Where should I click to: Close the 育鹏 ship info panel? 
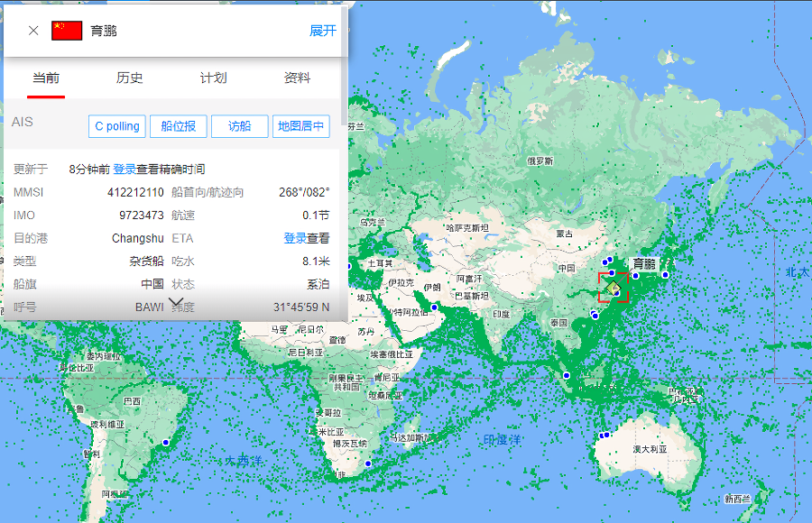click(x=33, y=31)
